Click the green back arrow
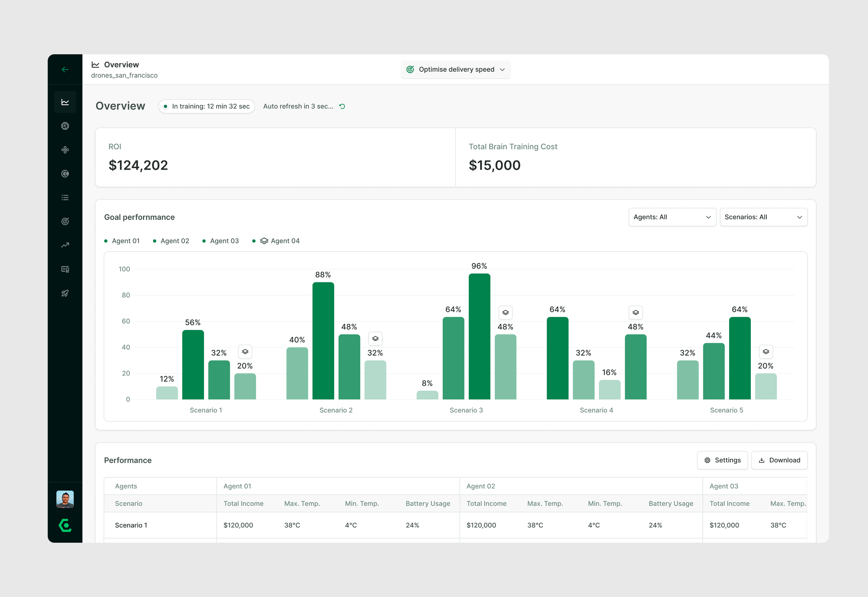Image resolution: width=868 pixels, height=597 pixels. coord(65,69)
